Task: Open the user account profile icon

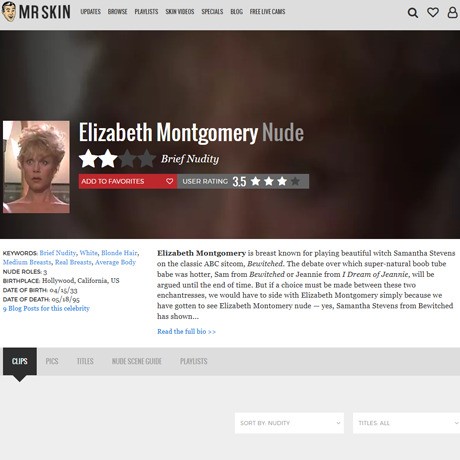Action: (x=452, y=12)
